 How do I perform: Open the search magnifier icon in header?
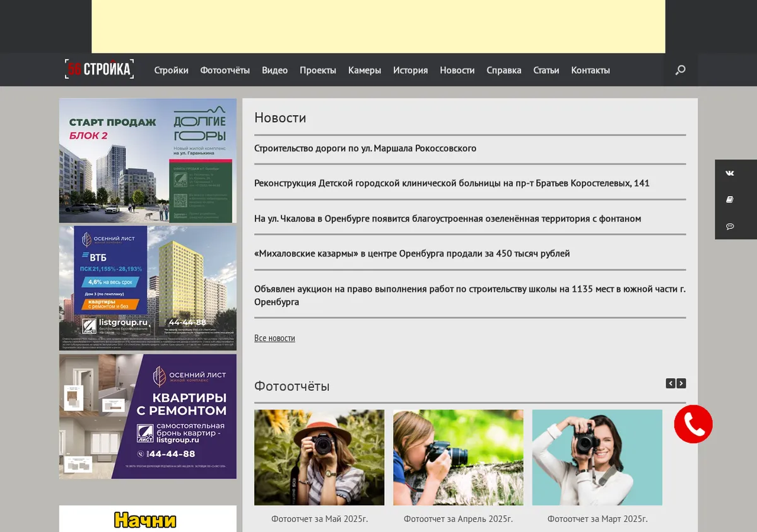pyautogui.click(x=680, y=70)
